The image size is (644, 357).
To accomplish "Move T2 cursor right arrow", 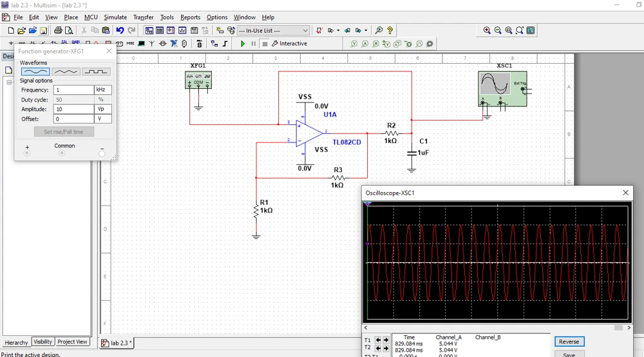I will click(386, 349).
